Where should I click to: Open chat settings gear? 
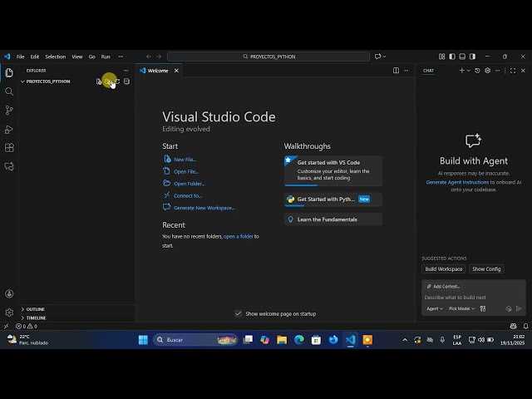click(488, 71)
